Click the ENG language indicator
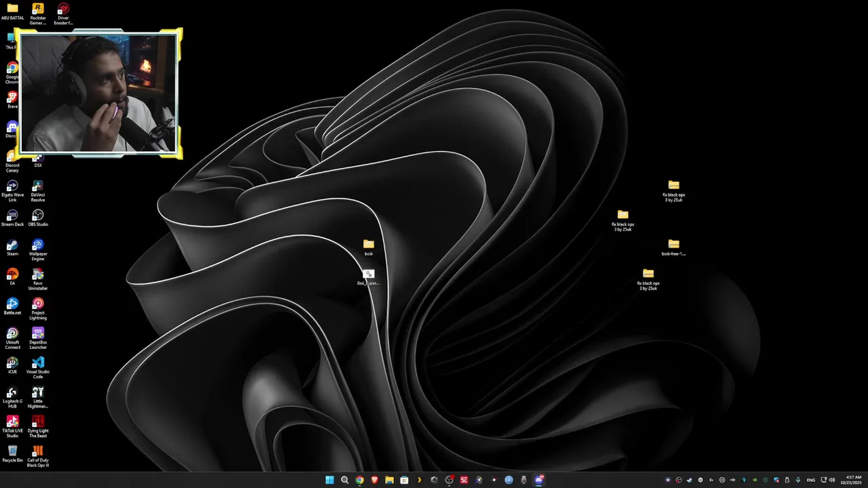This screenshot has width=868, height=488. tap(810, 480)
